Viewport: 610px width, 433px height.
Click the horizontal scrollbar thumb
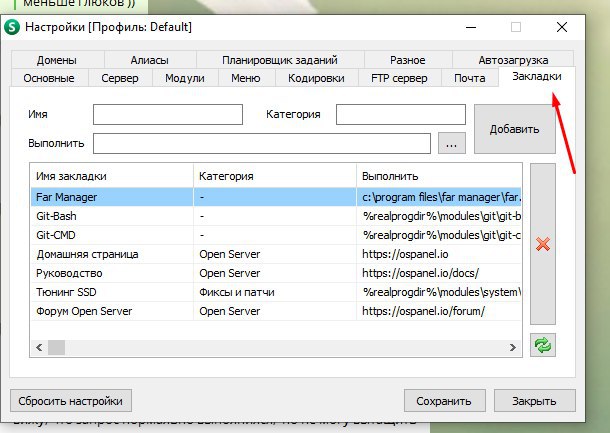56,347
